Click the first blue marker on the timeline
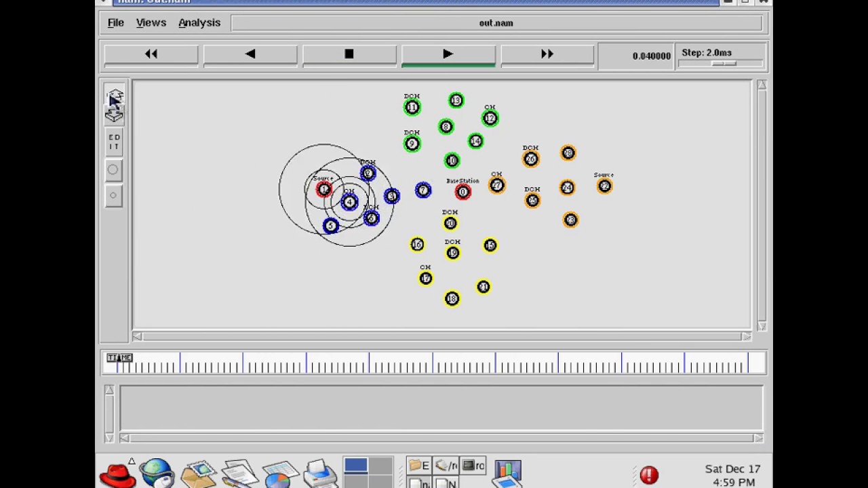Screen dimensions: 868x488 coord(117,367)
